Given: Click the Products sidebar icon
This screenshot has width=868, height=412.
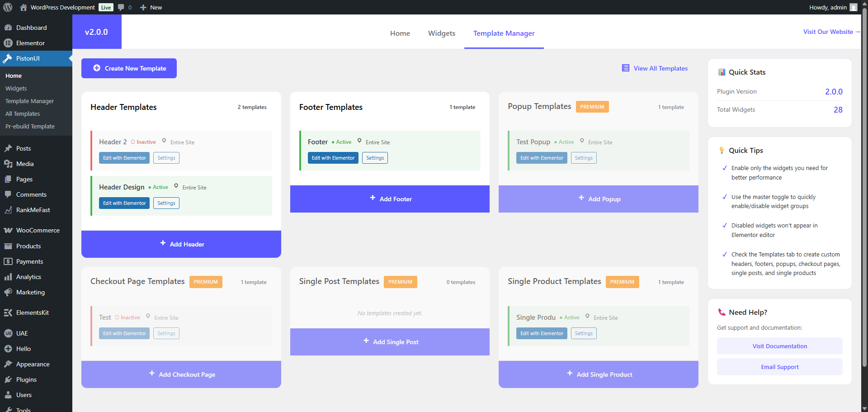Looking at the screenshot, I should (x=8, y=246).
